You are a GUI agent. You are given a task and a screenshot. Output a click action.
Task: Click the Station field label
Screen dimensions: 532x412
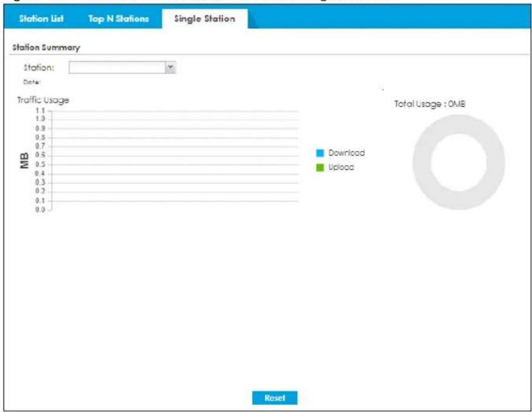tap(39, 67)
